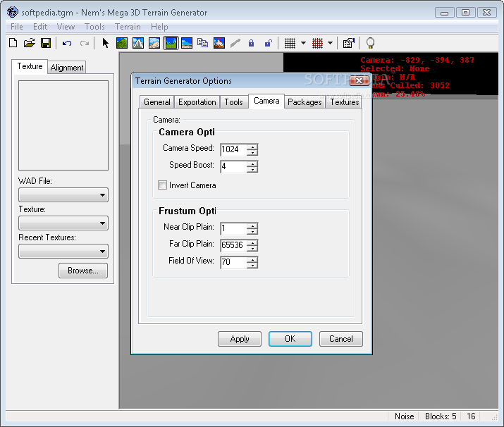Click the texture preview box

point(63,125)
